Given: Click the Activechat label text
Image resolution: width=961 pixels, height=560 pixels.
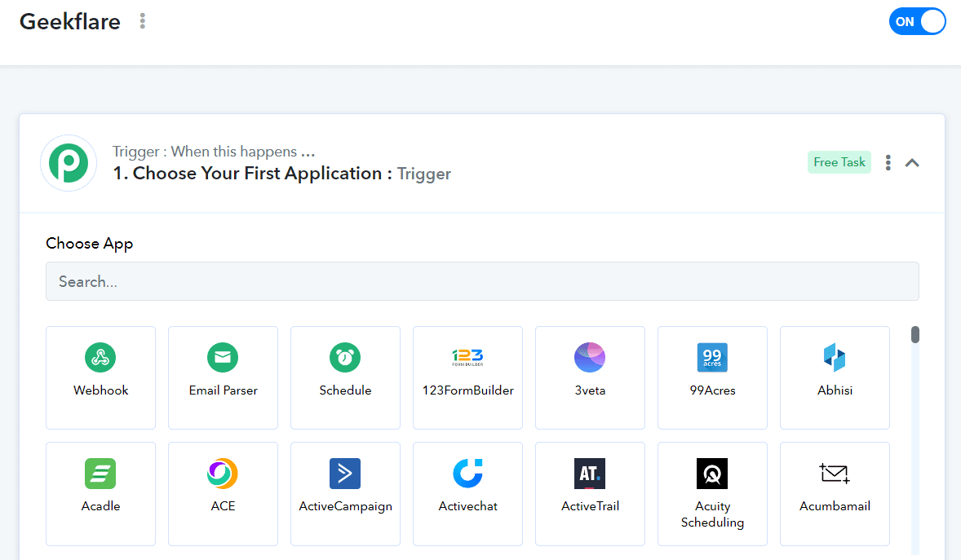Looking at the screenshot, I should point(467,506).
